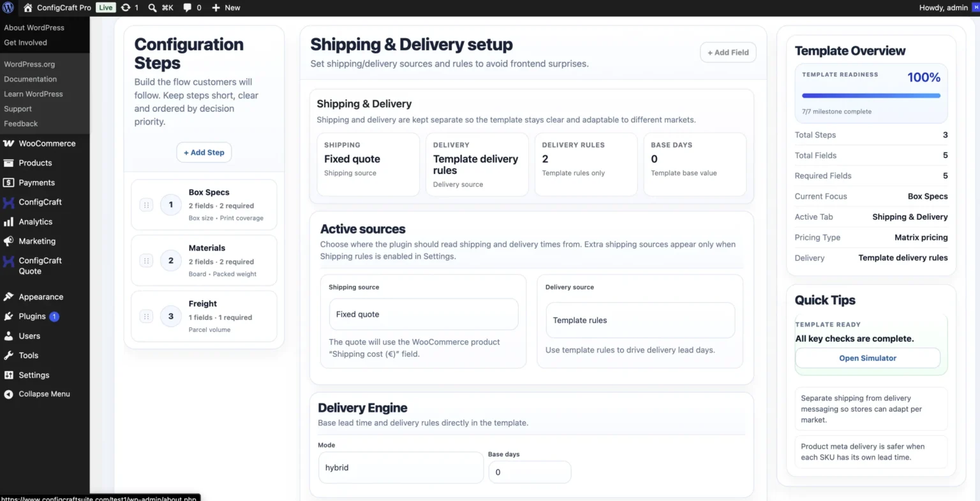The height and width of the screenshot is (501, 980).
Task: Open Get Involved menu item
Action: point(26,43)
